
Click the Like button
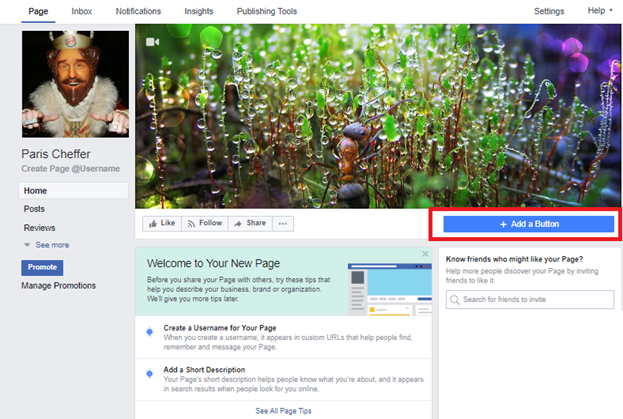click(162, 224)
